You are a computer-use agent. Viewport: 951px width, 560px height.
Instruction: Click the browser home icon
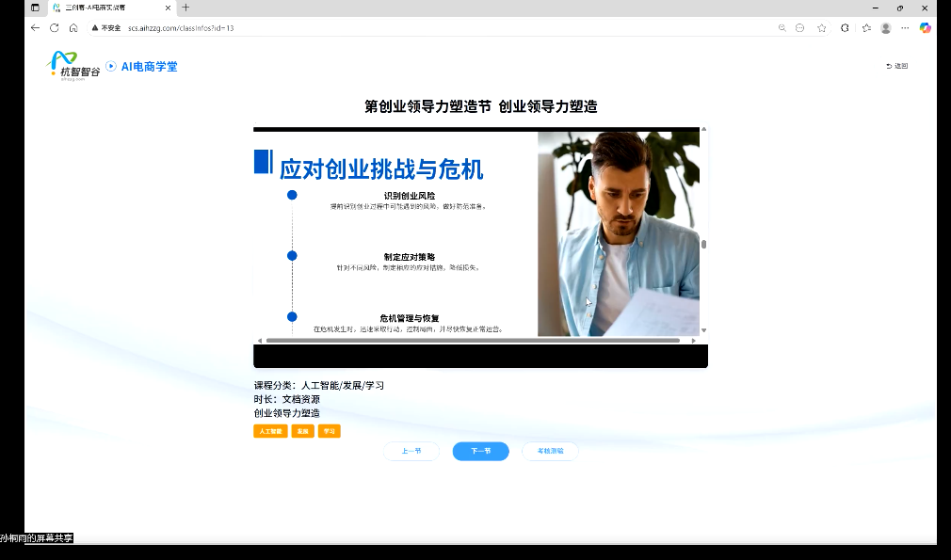[73, 28]
